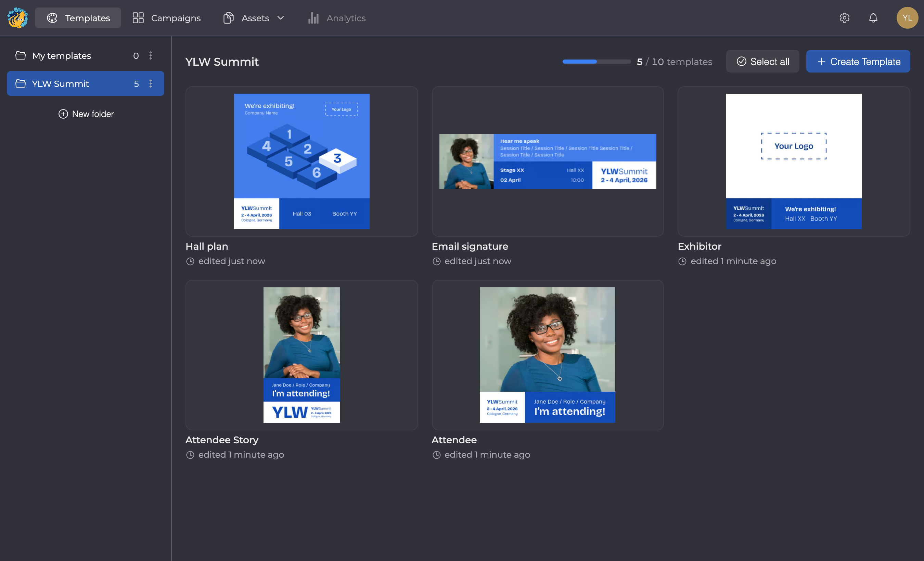The image size is (924, 561).
Task: Open the Email signature template thumbnail
Action: [548, 161]
